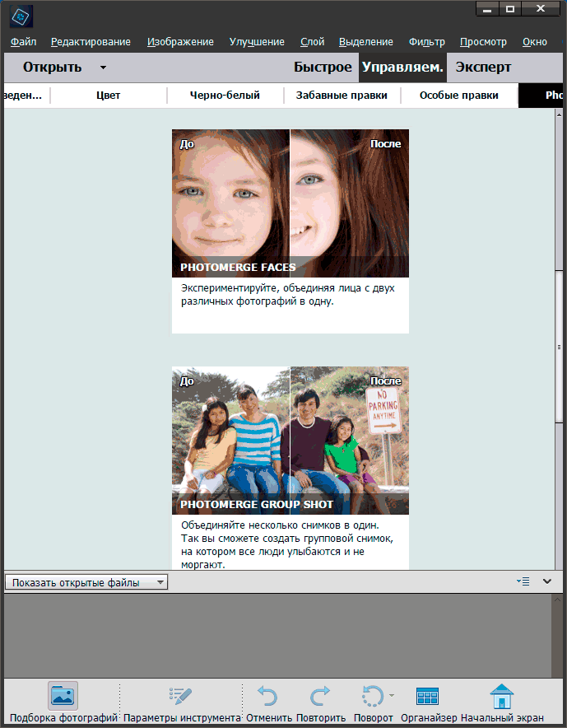The width and height of the screenshot is (567, 728).
Task: Click the Redo (Повторить) arrow icon
Action: [x=320, y=697]
